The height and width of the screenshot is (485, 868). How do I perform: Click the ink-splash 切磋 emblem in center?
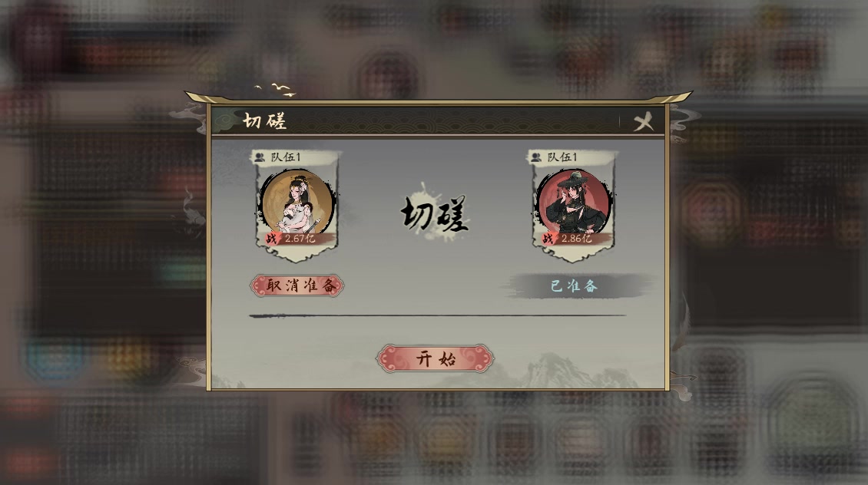click(435, 213)
